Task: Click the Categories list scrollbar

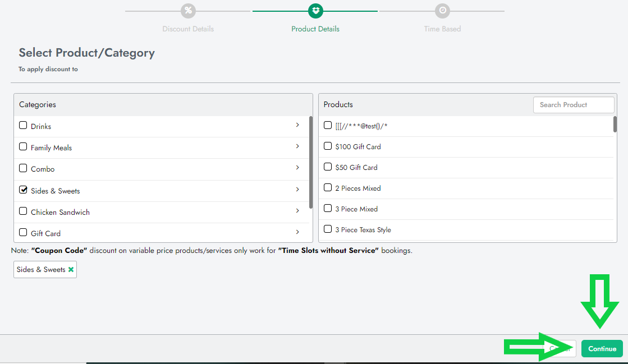Action: pos(311,163)
